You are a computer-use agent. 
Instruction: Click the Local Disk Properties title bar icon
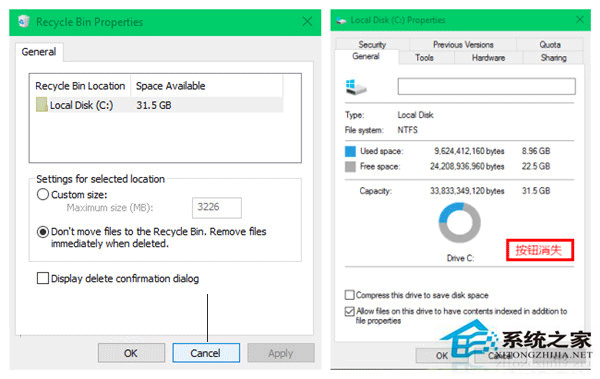coord(341,21)
